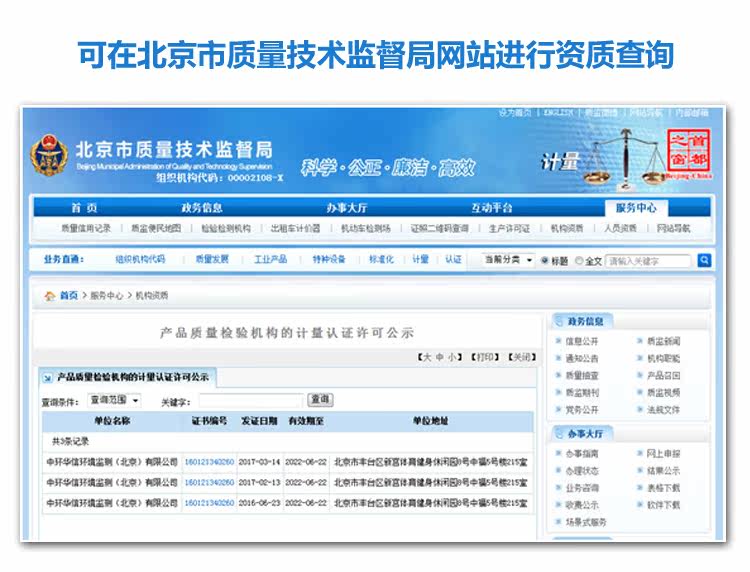Viewport: 750px width, 572px height.
Task: Click the 关键字 input field
Action: [251, 400]
